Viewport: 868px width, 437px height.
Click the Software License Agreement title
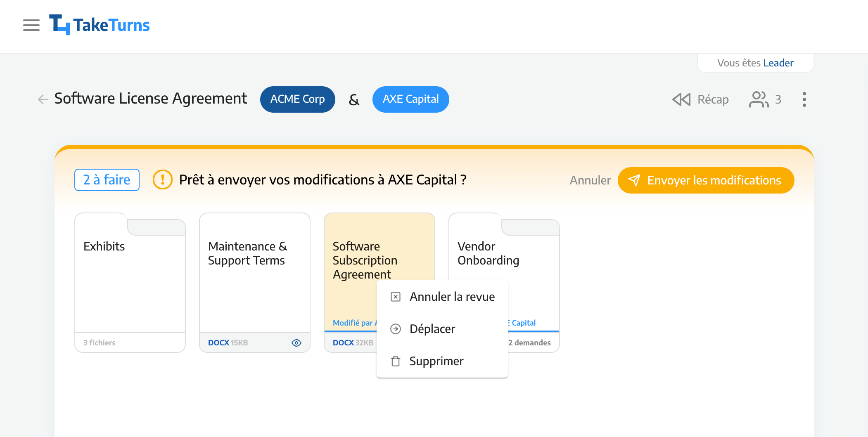151,99
